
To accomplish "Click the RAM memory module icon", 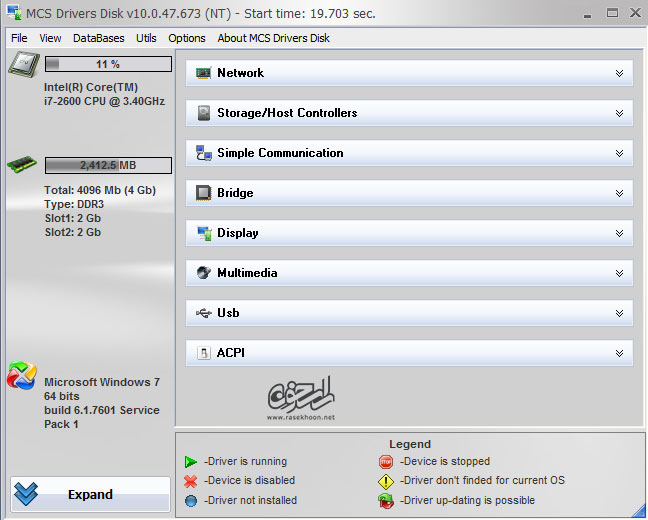I will click(x=22, y=164).
